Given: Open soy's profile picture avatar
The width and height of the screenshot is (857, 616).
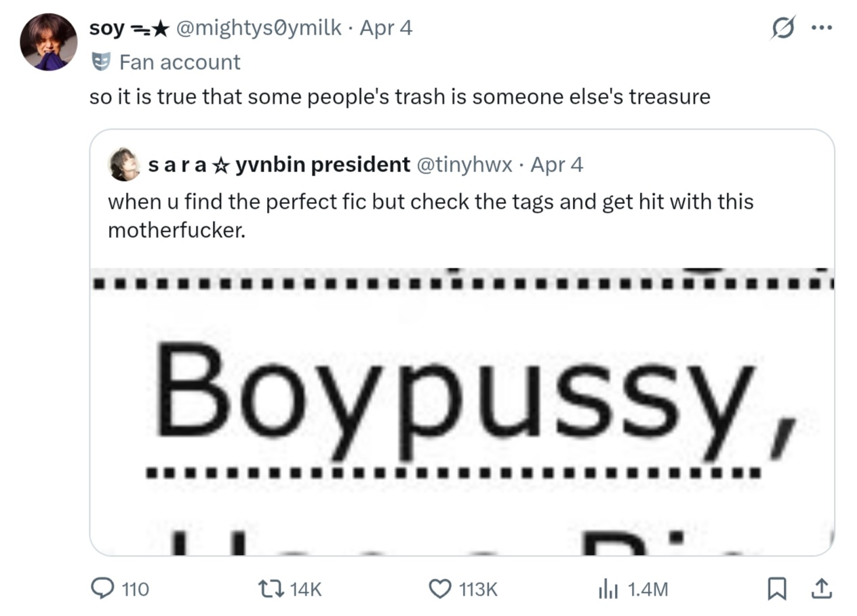Looking at the screenshot, I should click(x=48, y=42).
